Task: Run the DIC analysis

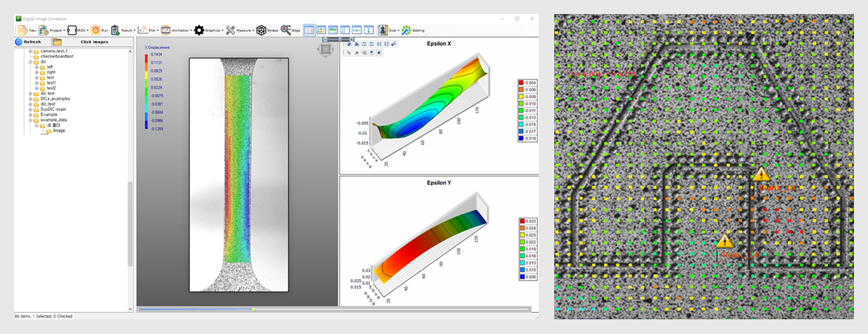Action: point(96,30)
